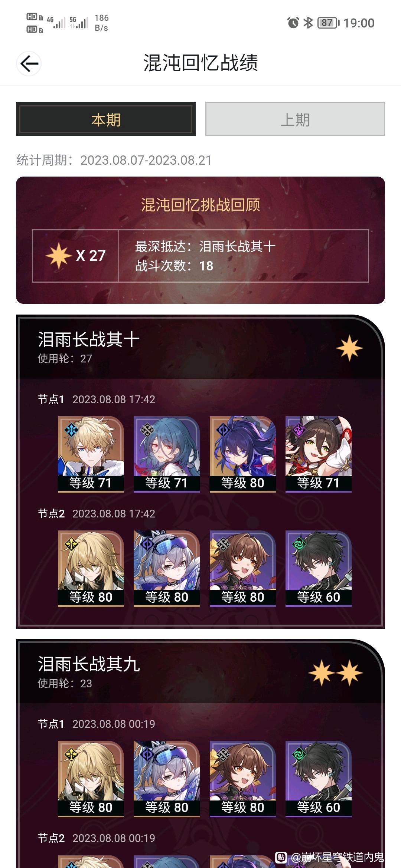
Task: Tap the alarm clock icon in status bar
Action: [x=293, y=23]
